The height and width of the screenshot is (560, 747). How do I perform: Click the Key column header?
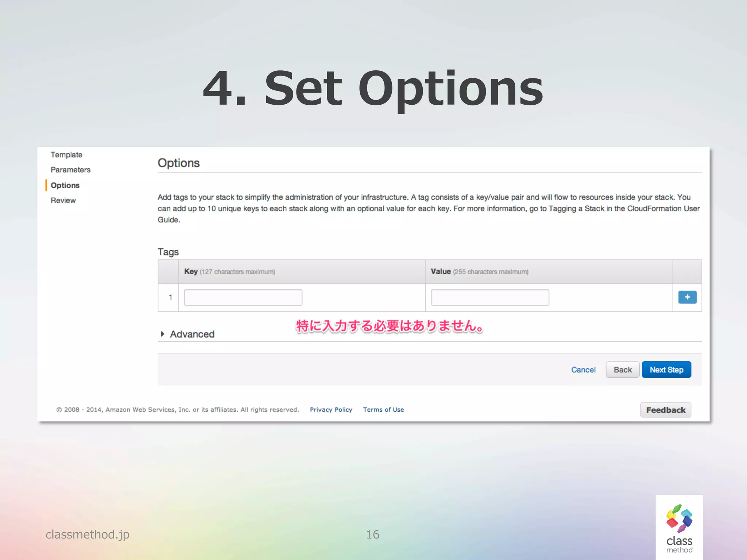pyautogui.click(x=302, y=272)
